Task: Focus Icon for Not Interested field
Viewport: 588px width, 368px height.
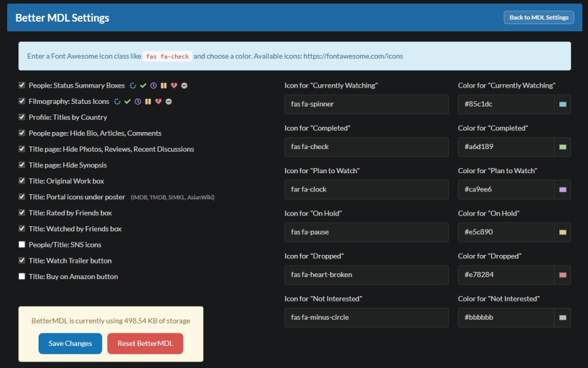Action: click(367, 318)
